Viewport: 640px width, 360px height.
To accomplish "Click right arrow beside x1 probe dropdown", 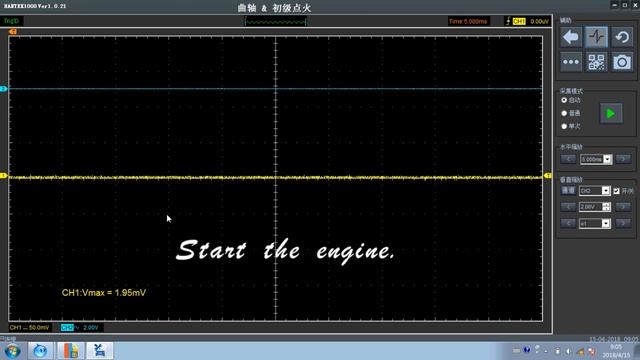I will [x=623, y=223].
